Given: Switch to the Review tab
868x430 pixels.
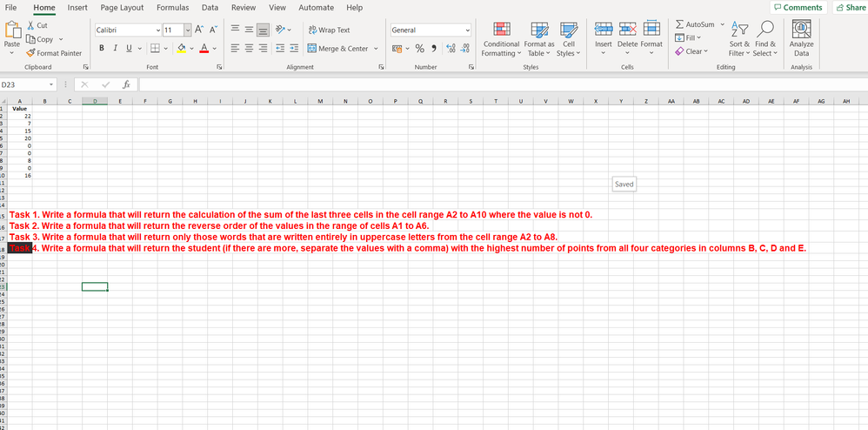Looking at the screenshot, I should coord(244,7).
